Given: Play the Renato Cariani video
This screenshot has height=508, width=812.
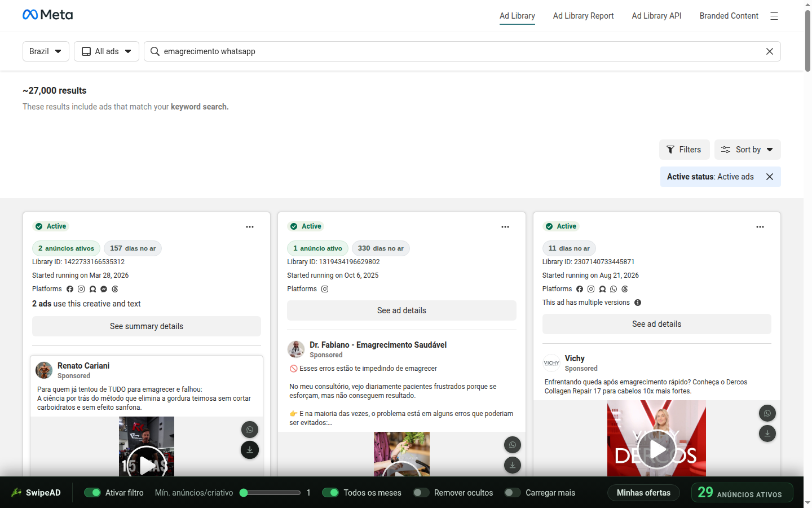Looking at the screenshot, I should pos(147,465).
